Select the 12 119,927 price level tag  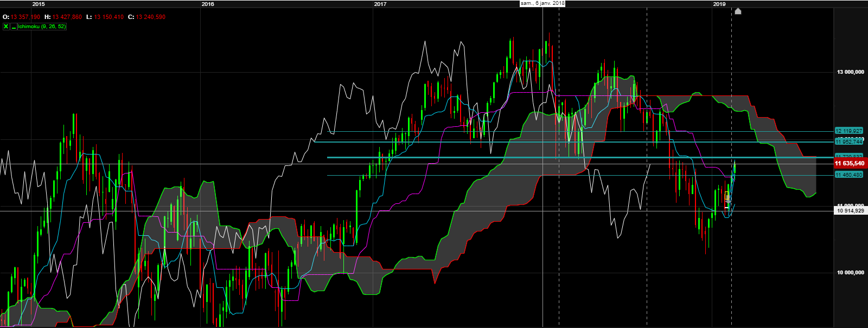pyautogui.click(x=849, y=131)
